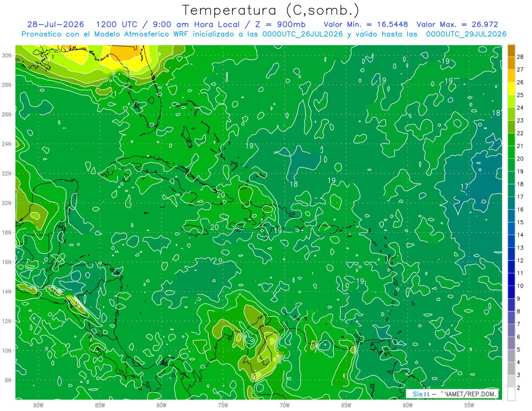Click the "15" label on the color scale

click(x=520, y=222)
